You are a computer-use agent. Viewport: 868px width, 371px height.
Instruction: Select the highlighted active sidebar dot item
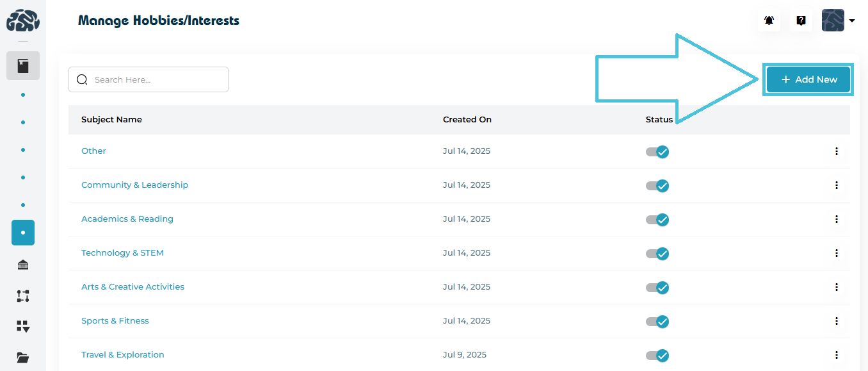(x=23, y=233)
